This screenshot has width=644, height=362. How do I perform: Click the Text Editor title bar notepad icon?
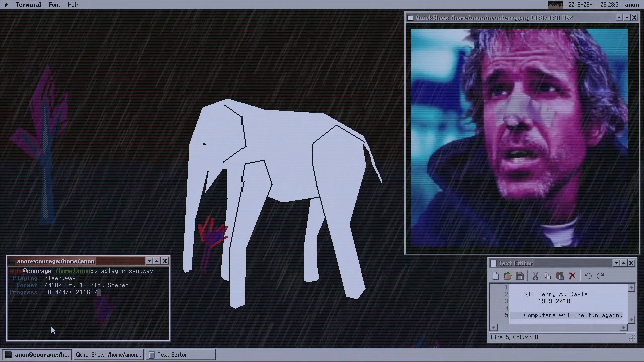point(493,263)
